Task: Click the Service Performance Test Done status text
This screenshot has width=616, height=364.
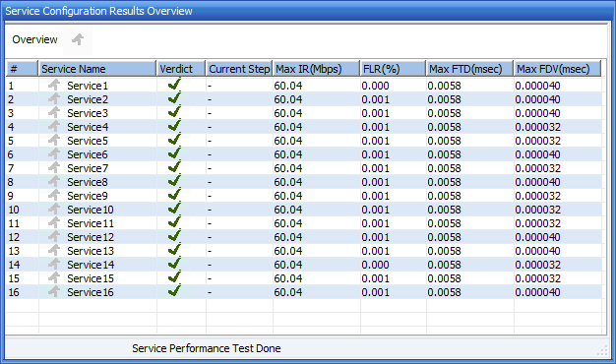Action: pos(207,348)
